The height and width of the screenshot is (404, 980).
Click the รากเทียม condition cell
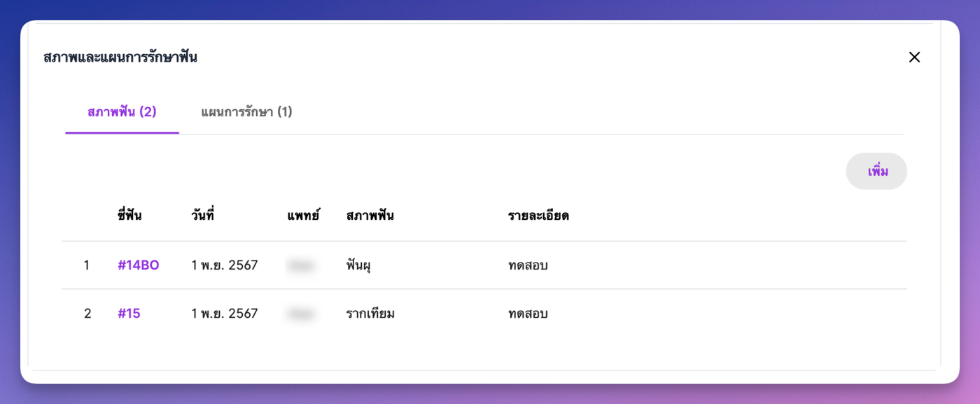coord(370,314)
